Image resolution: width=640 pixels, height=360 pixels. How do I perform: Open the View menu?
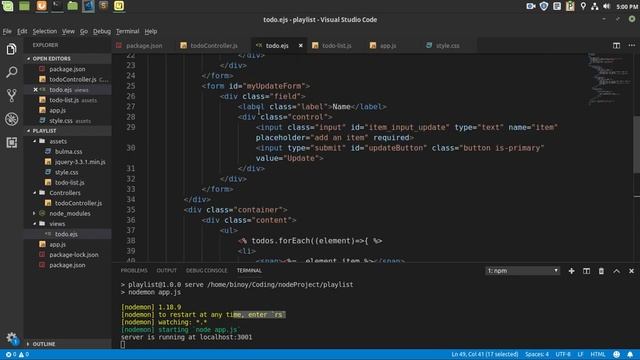coord(68,31)
